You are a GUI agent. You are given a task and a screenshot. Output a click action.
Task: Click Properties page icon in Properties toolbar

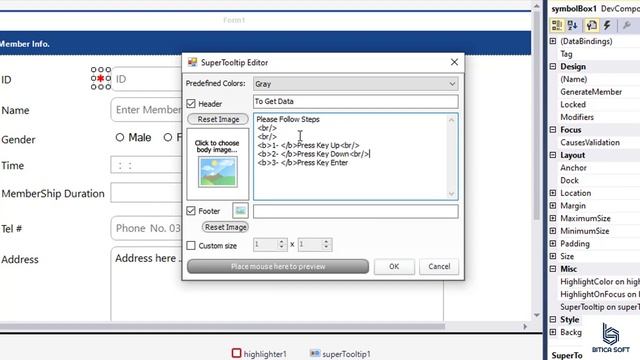pyautogui.click(x=591, y=25)
